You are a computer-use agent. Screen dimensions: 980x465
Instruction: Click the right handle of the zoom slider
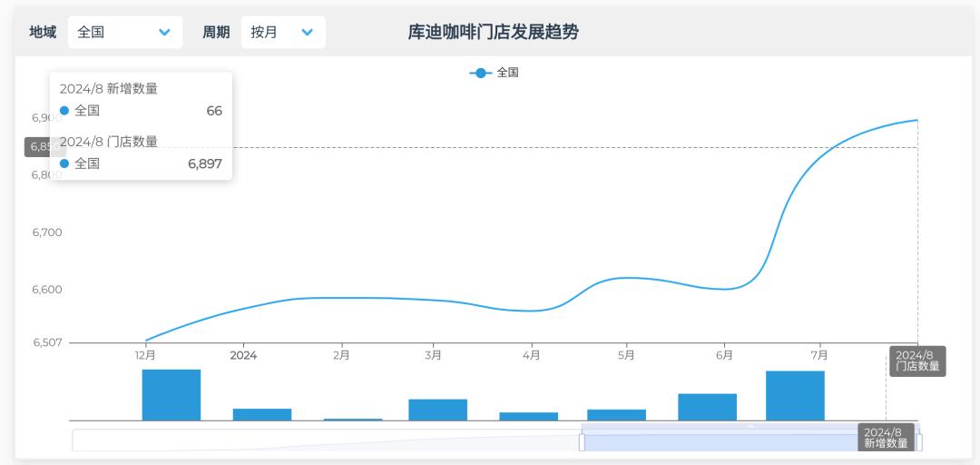click(x=918, y=442)
